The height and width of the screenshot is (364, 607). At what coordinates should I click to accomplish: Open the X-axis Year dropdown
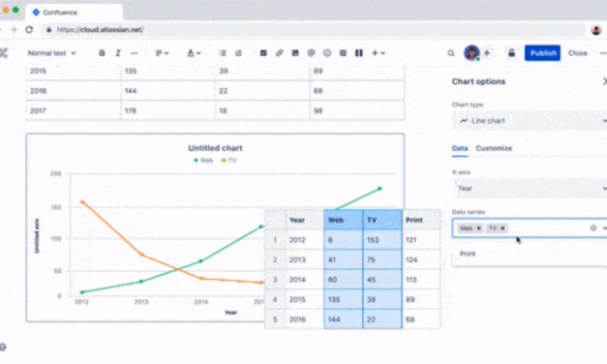pyautogui.click(x=531, y=188)
